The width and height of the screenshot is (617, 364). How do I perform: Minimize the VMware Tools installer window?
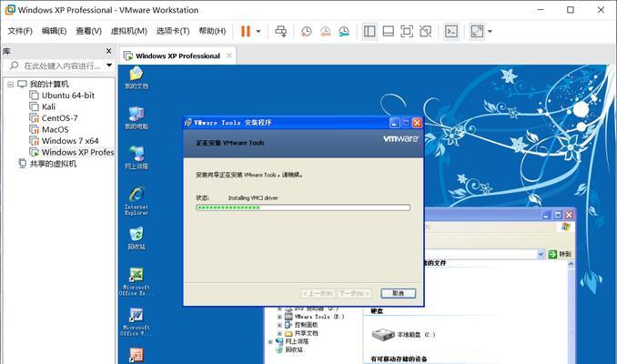(394, 123)
